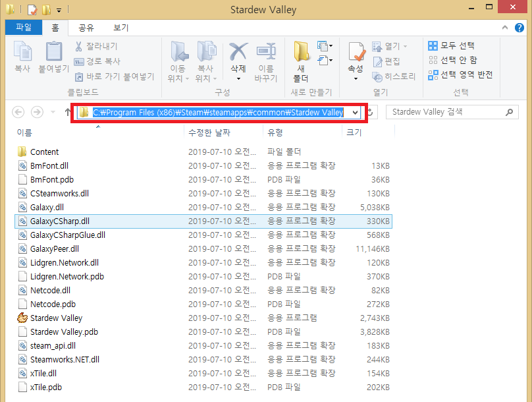Click the Forward navigation arrow
The height and width of the screenshot is (402, 532).
point(37,112)
